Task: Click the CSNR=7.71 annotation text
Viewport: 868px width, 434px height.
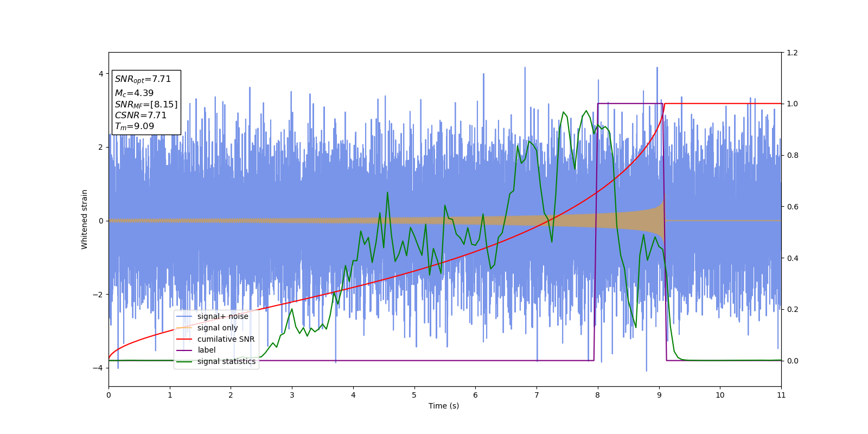Action: 141,116
